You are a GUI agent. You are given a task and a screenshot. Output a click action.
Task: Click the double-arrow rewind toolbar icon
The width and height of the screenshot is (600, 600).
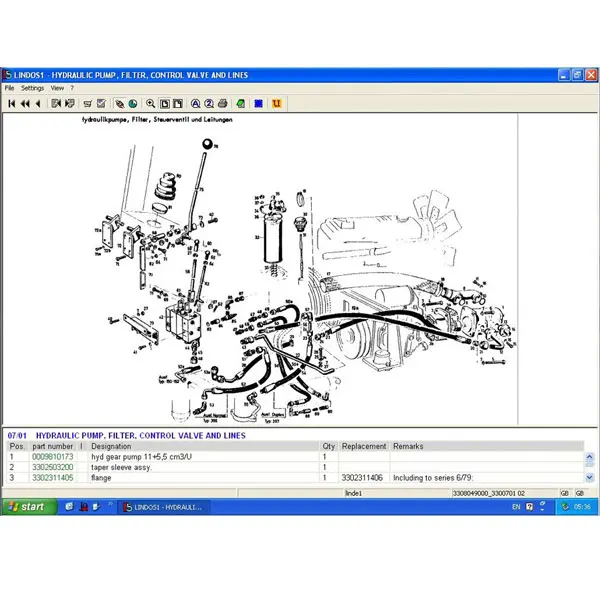click(x=25, y=104)
